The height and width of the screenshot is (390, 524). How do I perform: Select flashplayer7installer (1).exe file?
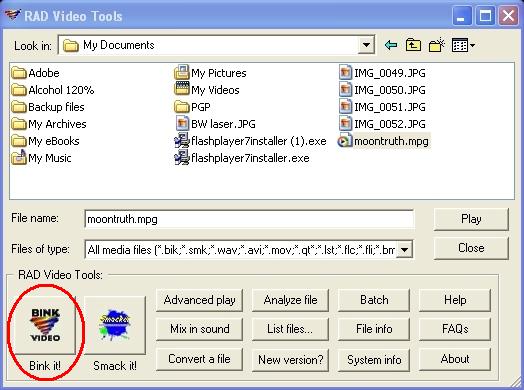(251, 141)
